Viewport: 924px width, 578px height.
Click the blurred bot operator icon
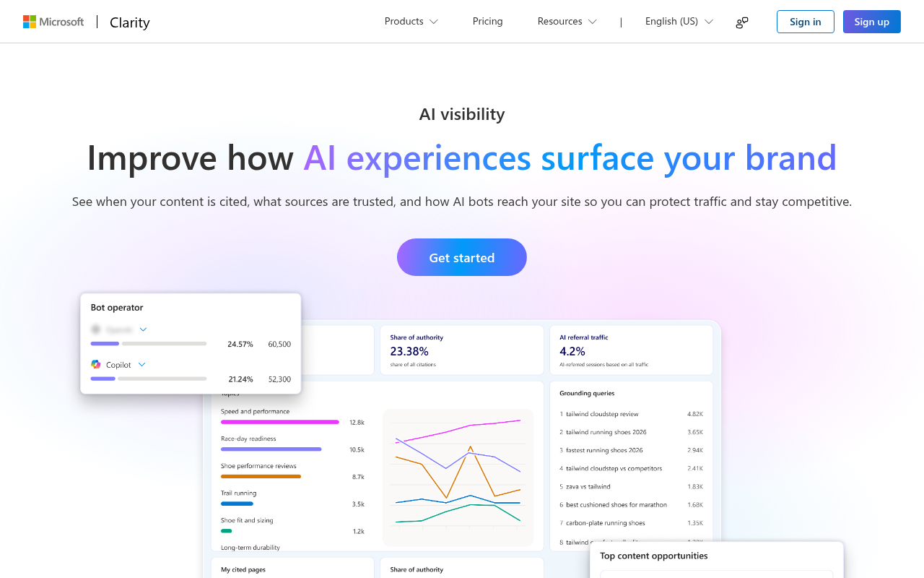click(96, 329)
